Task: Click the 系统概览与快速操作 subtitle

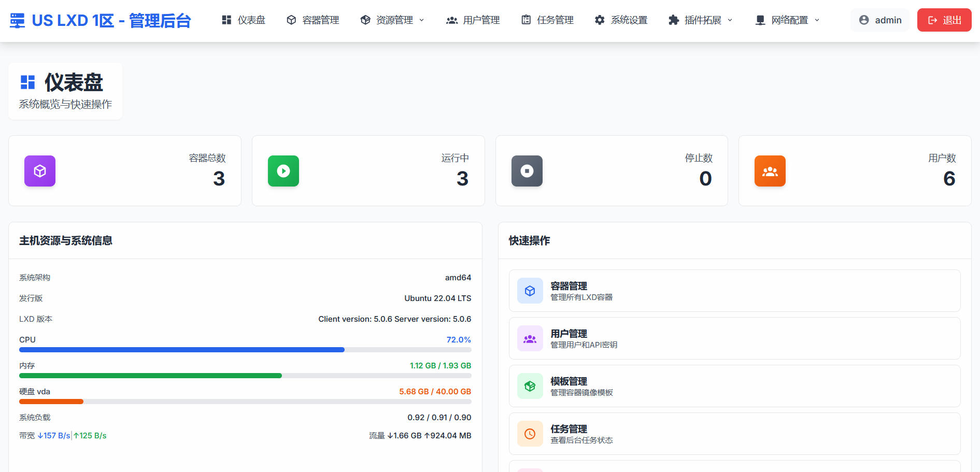Action: (65, 104)
